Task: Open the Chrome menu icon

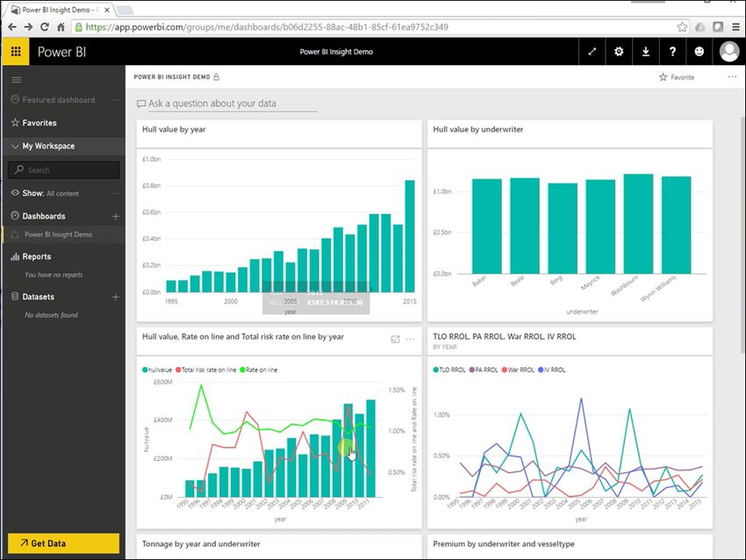Action: [735, 27]
